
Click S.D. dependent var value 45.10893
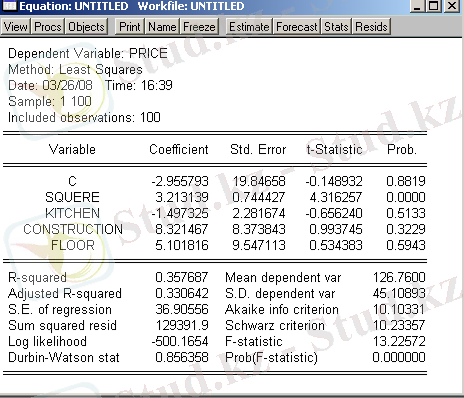[399, 293]
